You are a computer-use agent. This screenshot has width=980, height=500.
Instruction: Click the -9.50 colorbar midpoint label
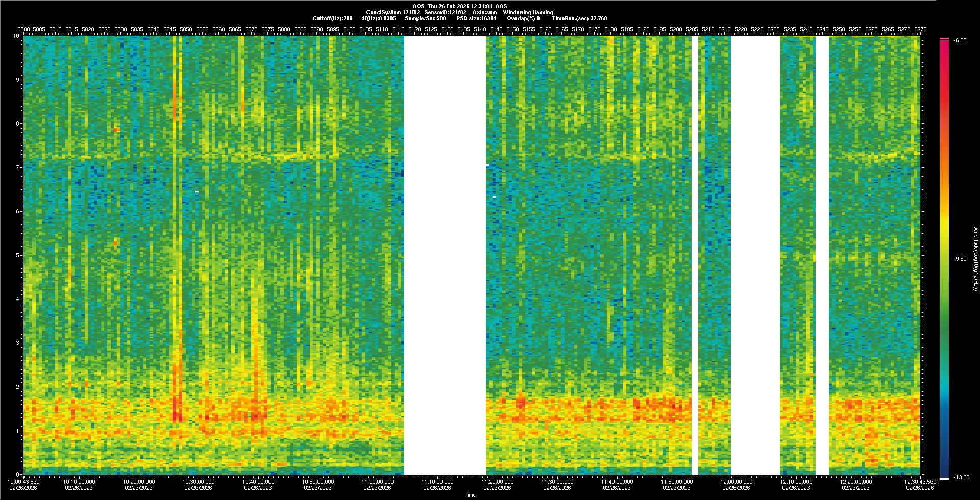coord(960,259)
